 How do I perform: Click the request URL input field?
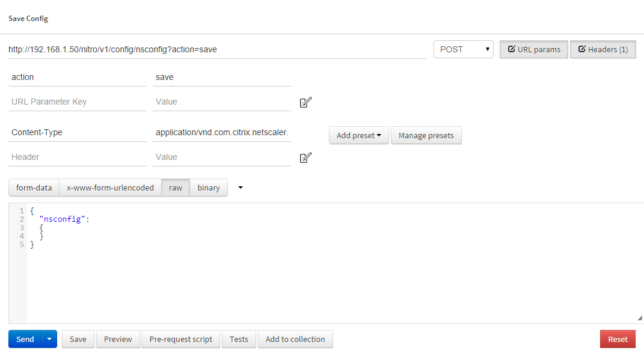tap(216, 49)
